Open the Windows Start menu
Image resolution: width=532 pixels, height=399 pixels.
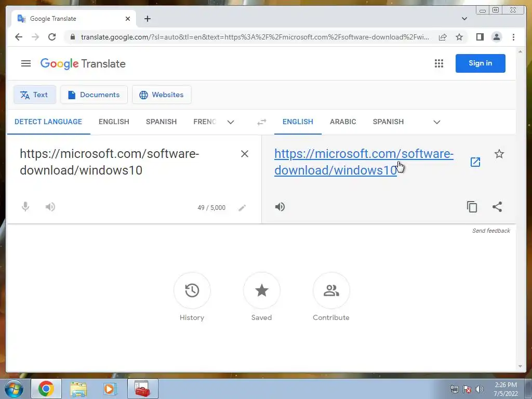point(14,389)
